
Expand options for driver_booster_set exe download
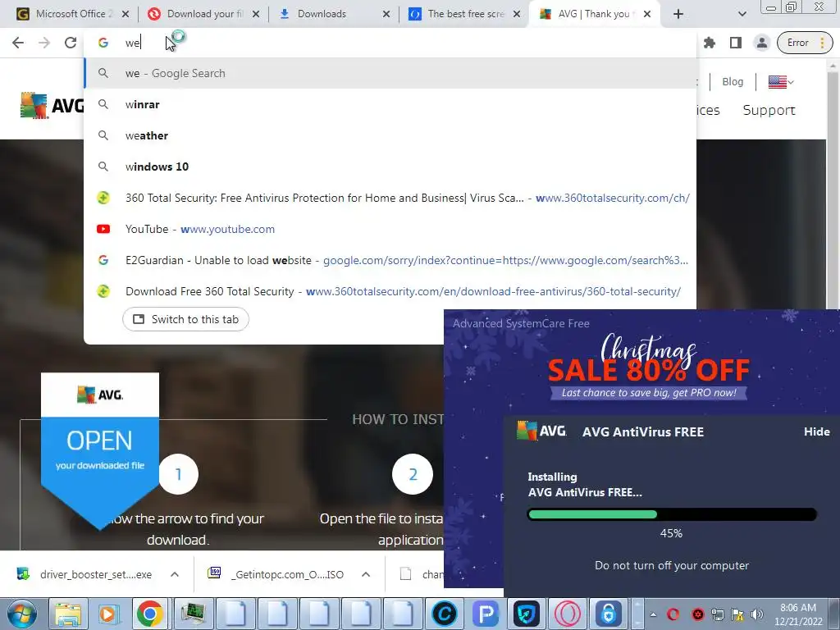pyautogui.click(x=175, y=574)
